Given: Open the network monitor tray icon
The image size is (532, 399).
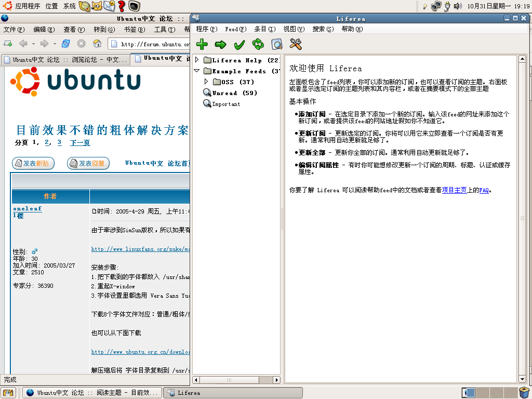Looking at the screenshot, I should 436,6.
